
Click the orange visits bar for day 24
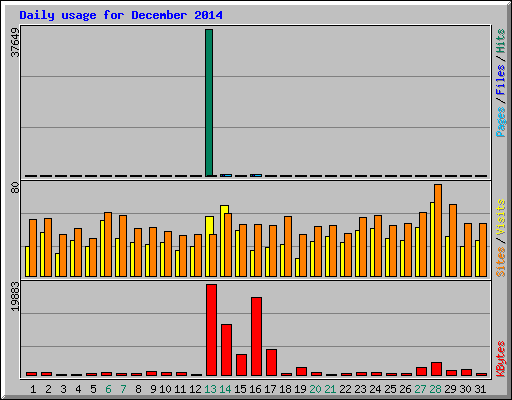click(x=378, y=246)
